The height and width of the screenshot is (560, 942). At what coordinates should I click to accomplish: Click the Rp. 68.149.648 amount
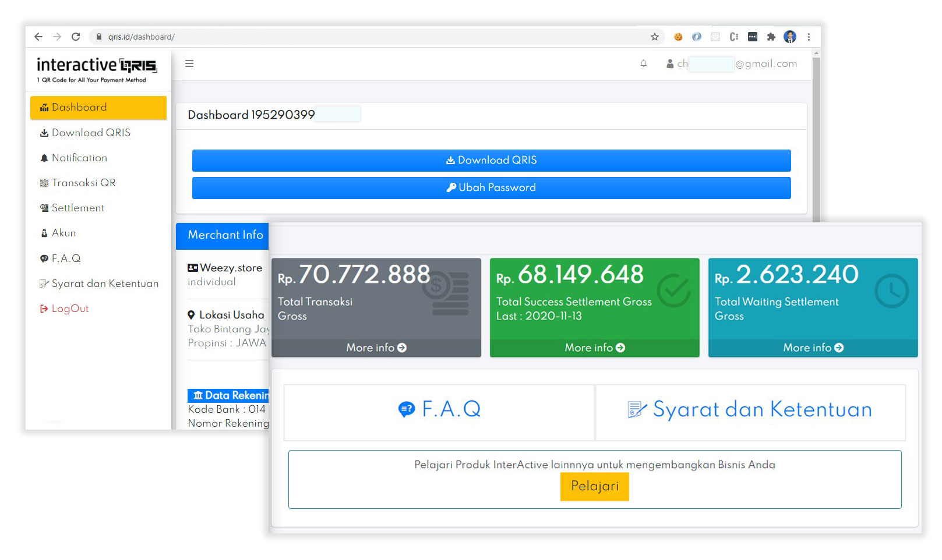click(570, 275)
